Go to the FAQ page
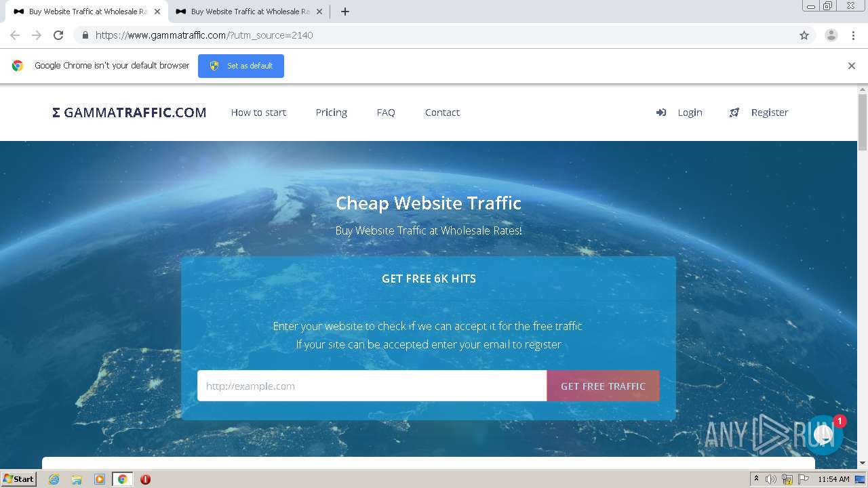Image resolution: width=868 pixels, height=488 pixels. click(386, 113)
